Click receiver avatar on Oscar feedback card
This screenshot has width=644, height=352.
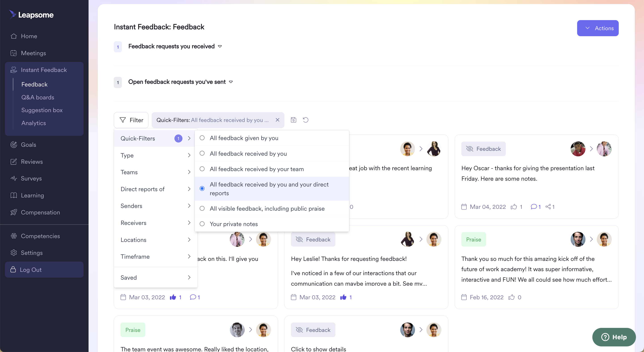(x=604, y=149)
